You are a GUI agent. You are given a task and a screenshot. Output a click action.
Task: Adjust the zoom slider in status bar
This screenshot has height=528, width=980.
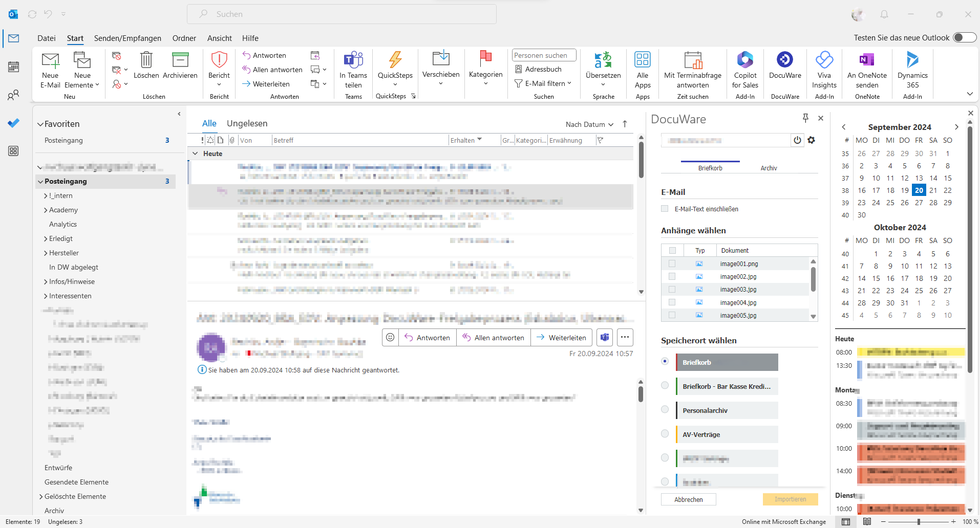point(919,522)
